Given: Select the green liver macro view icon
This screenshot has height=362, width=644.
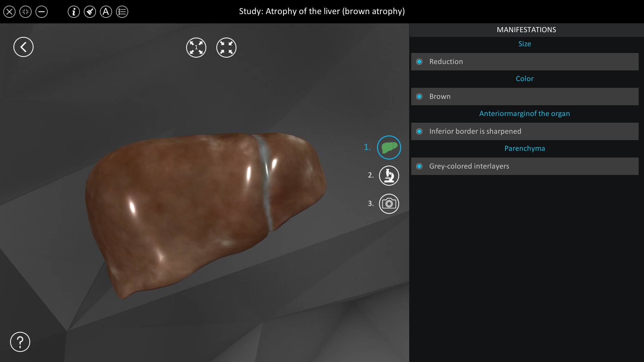Looking at the screenshot, I should point(389,147).
